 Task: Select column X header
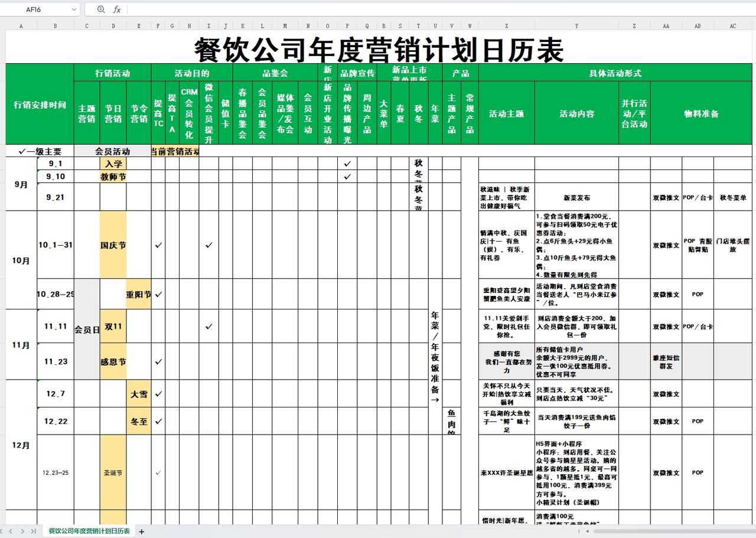(x=506, y=25)
